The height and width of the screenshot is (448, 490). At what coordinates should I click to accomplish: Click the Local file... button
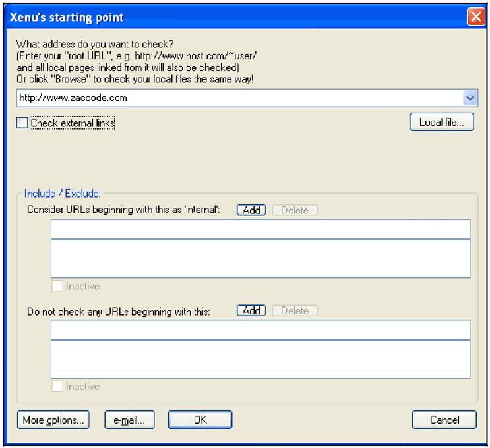pos(442,122)
